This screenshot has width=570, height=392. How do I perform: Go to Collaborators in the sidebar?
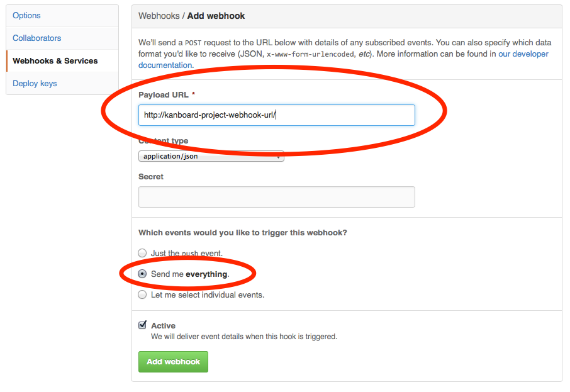pos(37,38)
